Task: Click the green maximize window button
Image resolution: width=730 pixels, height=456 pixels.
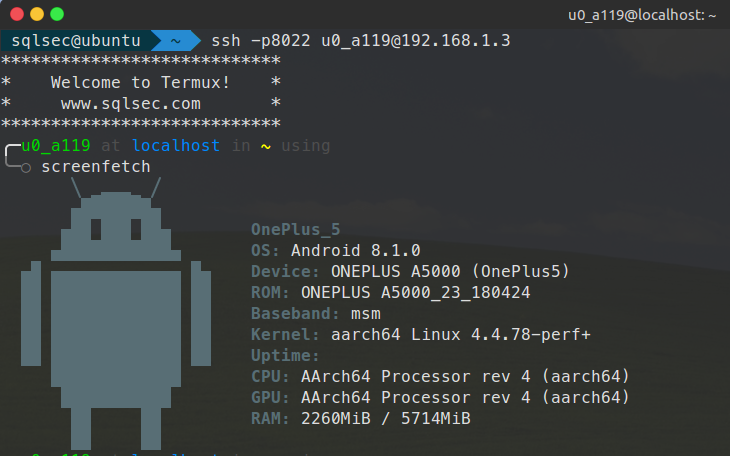Action: point(57,14)
